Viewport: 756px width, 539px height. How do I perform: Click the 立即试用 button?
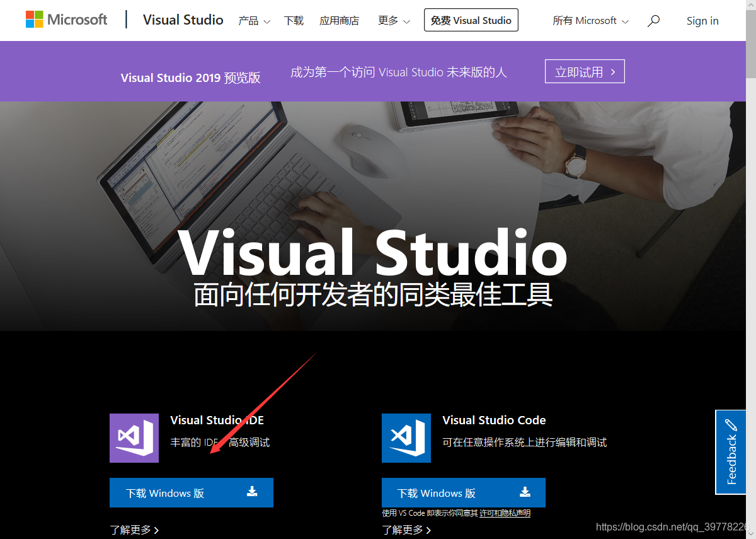(585, 72)
